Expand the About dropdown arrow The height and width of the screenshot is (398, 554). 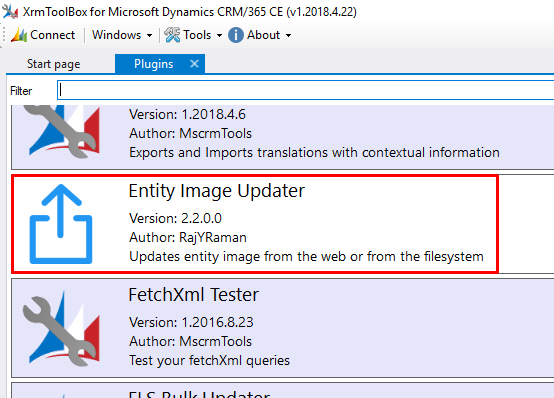[288, 35]
